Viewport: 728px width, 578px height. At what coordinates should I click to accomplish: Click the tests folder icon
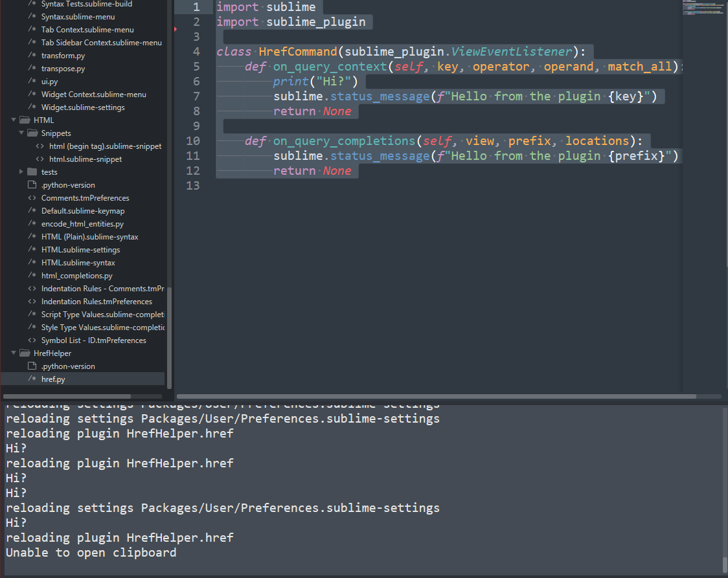tap(32, 172)
